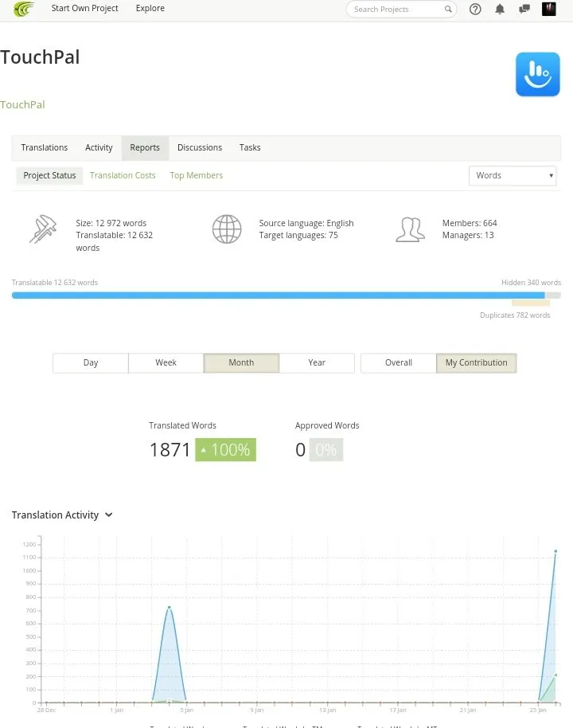Switch to the Activity tab
This screenshot has height=728, width=573.
click(x=99, y=147)
